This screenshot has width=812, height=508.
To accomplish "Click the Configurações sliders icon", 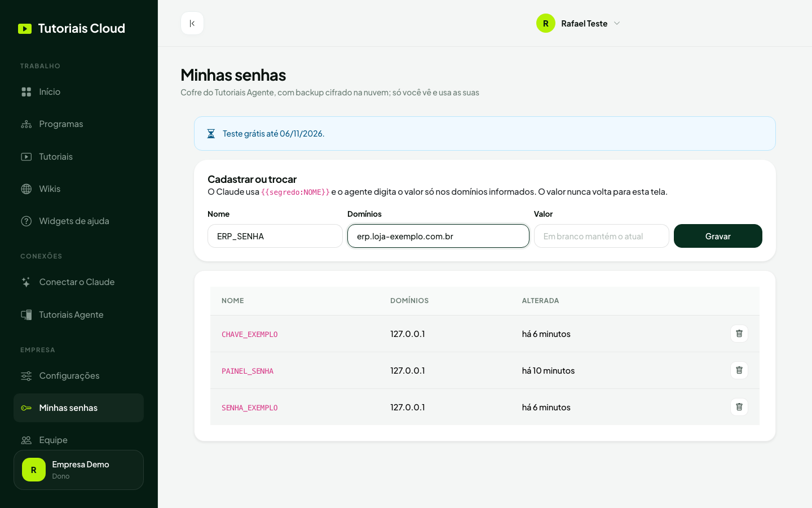I will pyautogui.click(x=27, y=376).
